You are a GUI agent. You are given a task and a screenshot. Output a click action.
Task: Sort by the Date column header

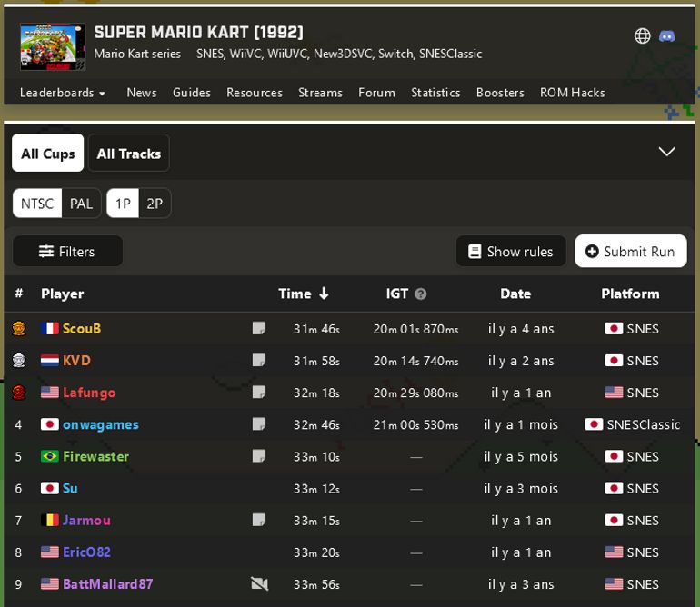click(x=515, y=294)
